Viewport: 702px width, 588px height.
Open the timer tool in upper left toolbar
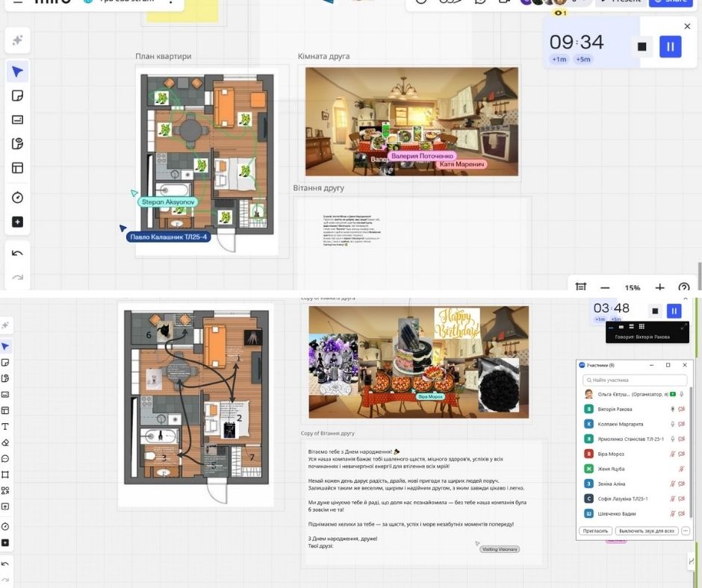point(18,198)
